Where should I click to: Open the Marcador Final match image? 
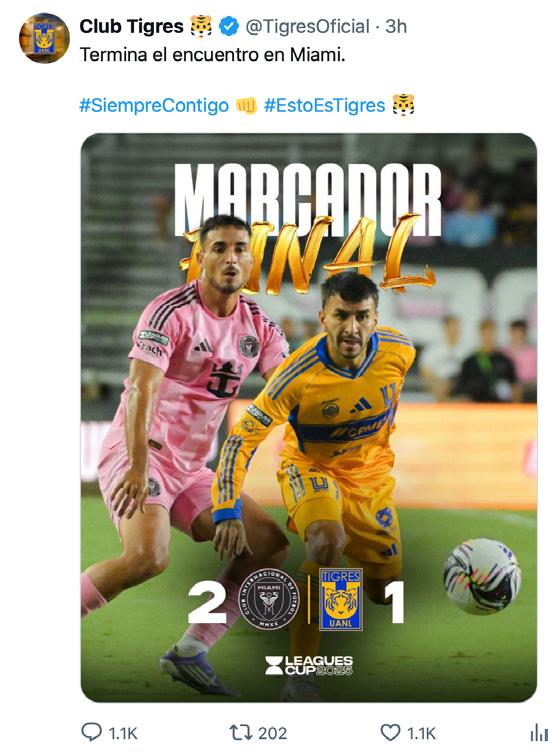[308, 417]
